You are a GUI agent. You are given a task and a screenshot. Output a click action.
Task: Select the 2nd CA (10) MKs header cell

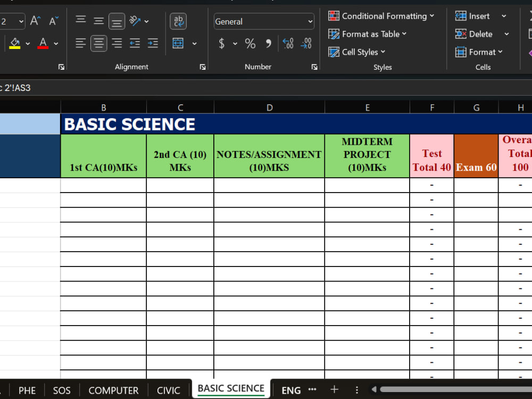click(x=180, y=156)
